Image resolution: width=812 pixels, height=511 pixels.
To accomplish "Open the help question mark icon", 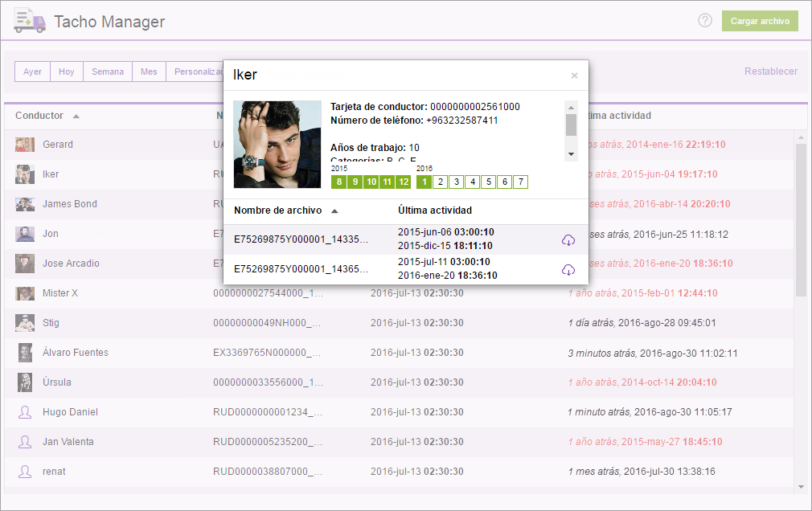I will (705, 20).
